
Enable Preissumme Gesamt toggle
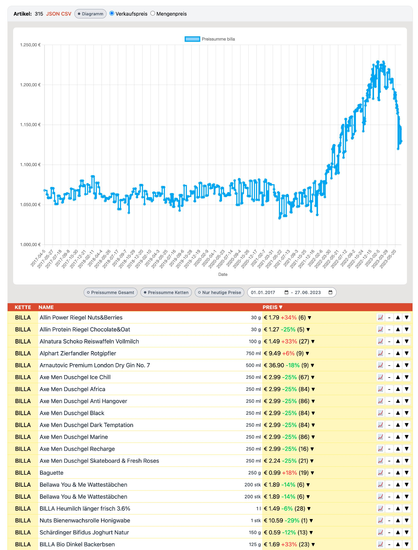(110, 292)
